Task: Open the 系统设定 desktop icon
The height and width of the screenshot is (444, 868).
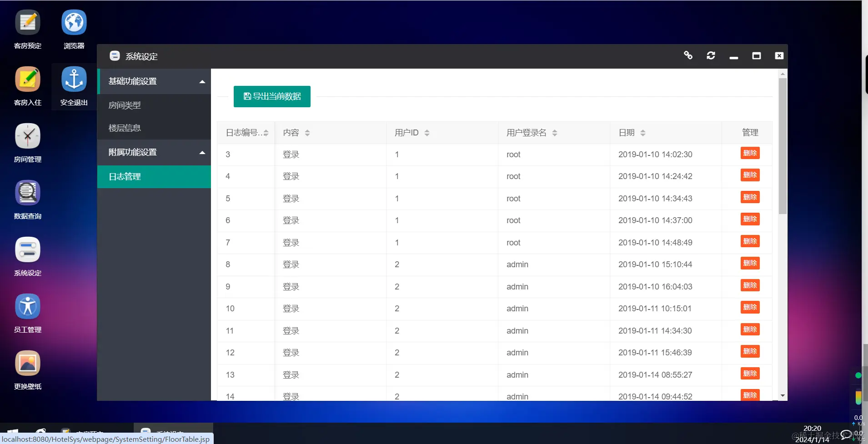Action: [x=28, y=256]
